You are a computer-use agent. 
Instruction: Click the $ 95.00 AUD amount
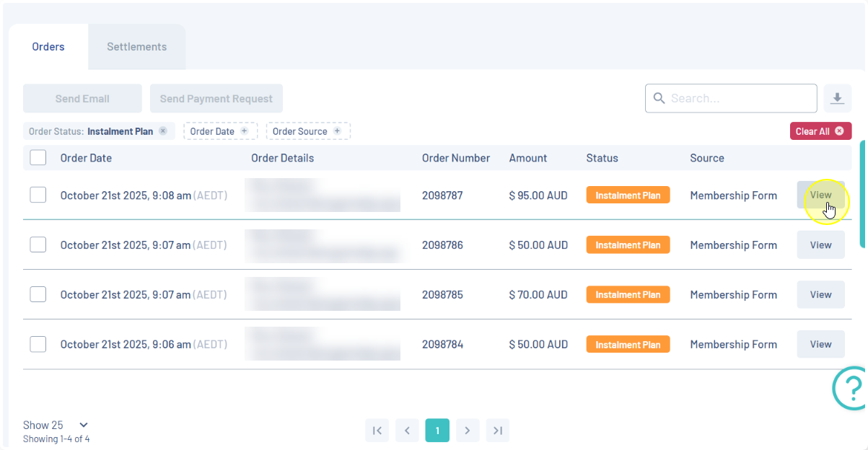(x=538, y=195)
